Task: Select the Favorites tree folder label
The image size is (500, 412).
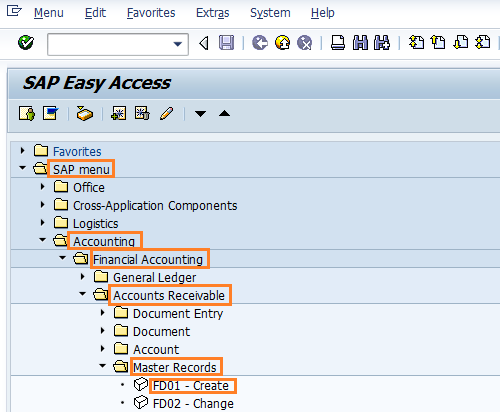Action: click(77, 152)
